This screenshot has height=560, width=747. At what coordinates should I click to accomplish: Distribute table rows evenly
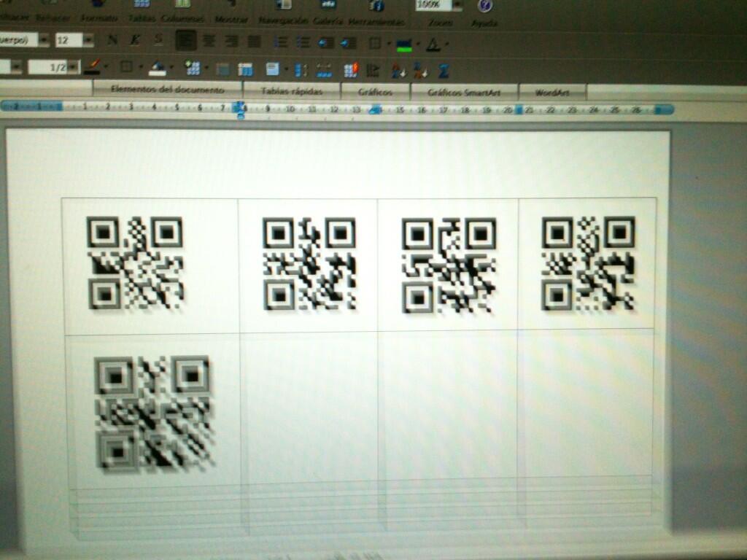pyautogui.click(x=301, y=71)
